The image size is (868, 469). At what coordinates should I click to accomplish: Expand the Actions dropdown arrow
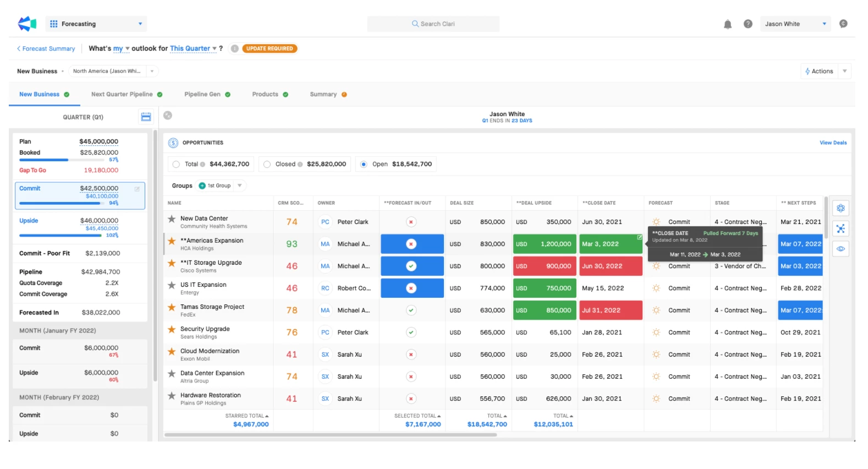845,71
